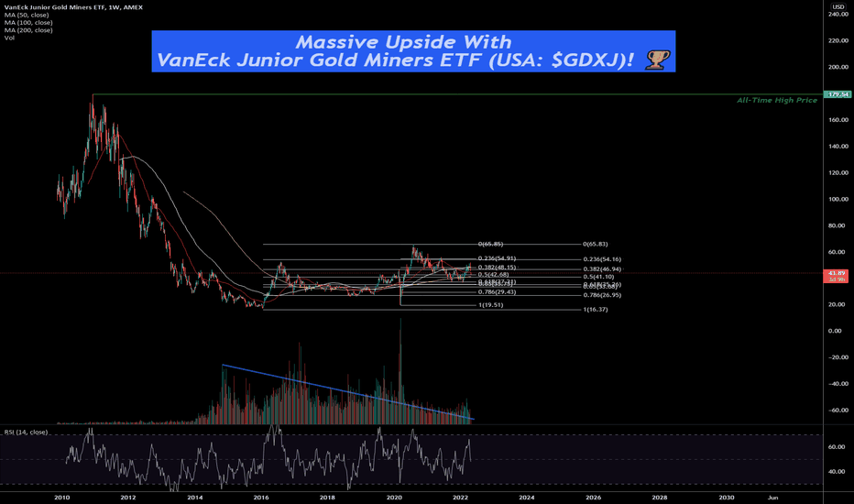
Task: Click 140.00 on the price axis
Action: coord(838,146)
